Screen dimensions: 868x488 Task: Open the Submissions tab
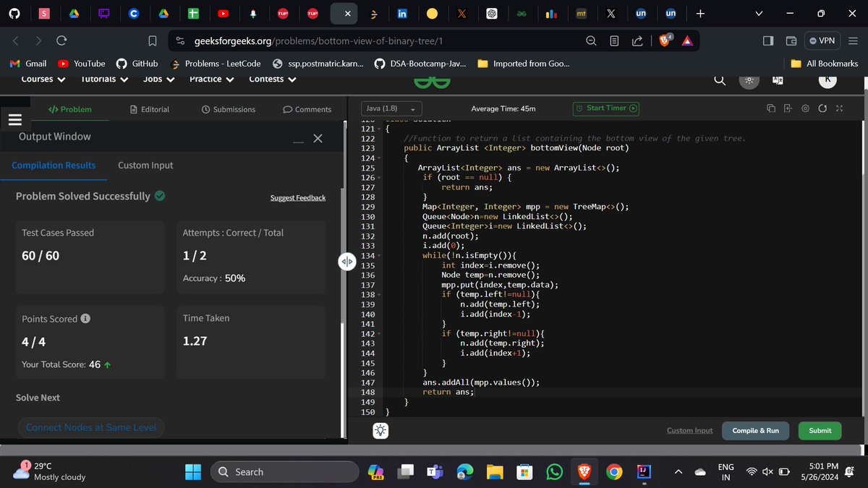pos(229,109)
